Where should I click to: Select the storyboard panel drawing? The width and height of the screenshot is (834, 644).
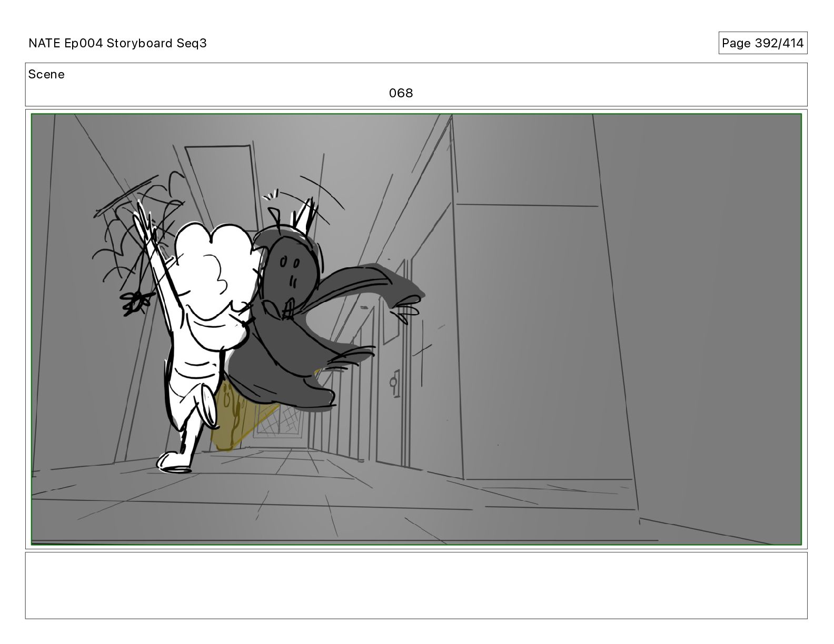coord(416,329)
